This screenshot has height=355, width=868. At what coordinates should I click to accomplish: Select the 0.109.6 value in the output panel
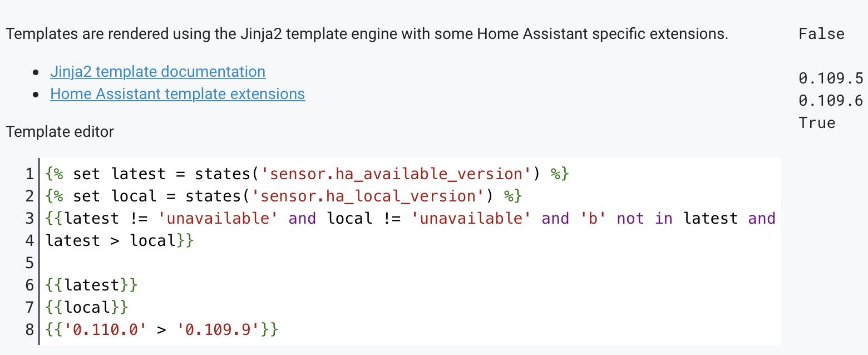click(x=831, y=101)
